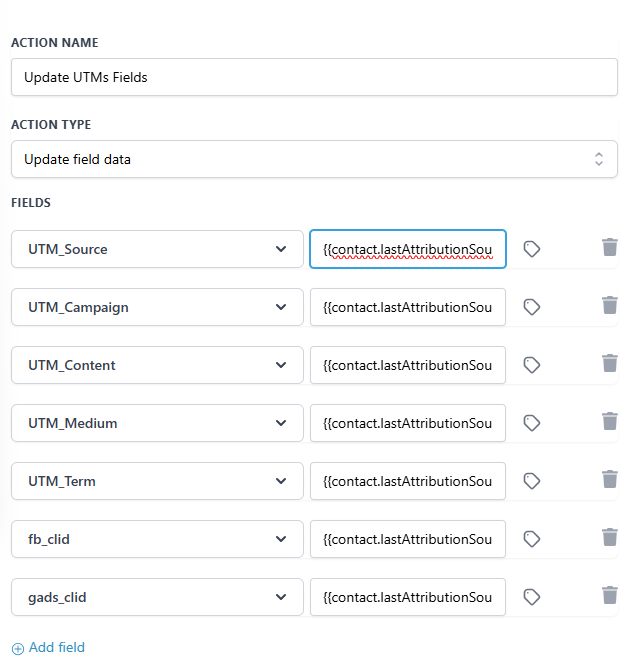Open tag picker for UTM_Term row
The height and width of the screenshot is (665, 641).
(532, 481)
